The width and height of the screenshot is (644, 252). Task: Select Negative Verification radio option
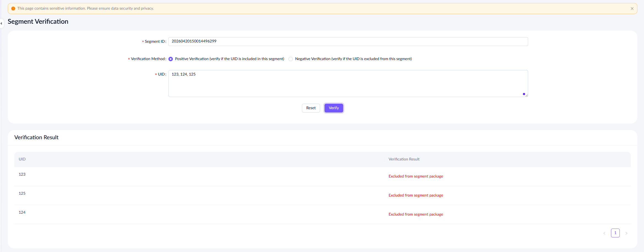tap(291, 59)
